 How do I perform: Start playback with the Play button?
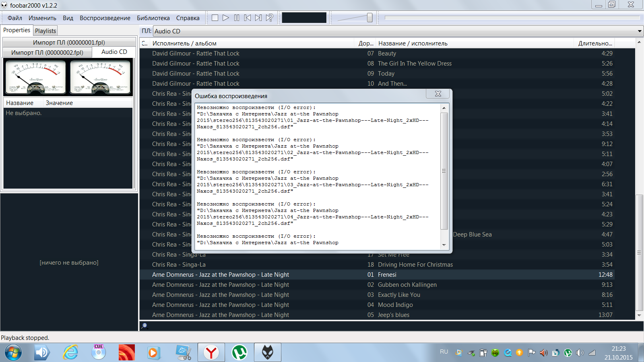pos(226,18)
